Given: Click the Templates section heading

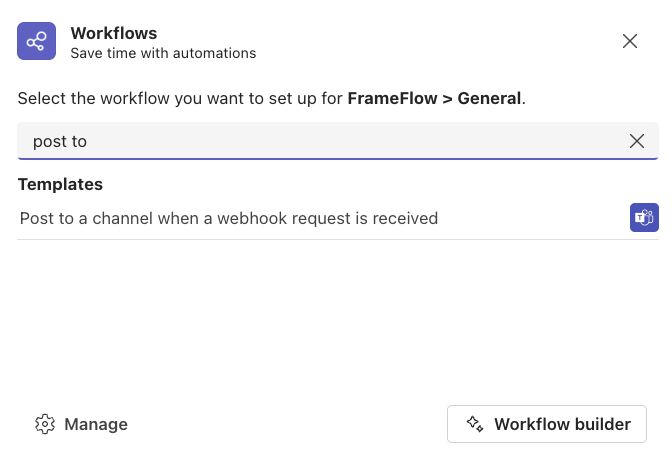Looking at the screenshot, I should tap(60, 184).
